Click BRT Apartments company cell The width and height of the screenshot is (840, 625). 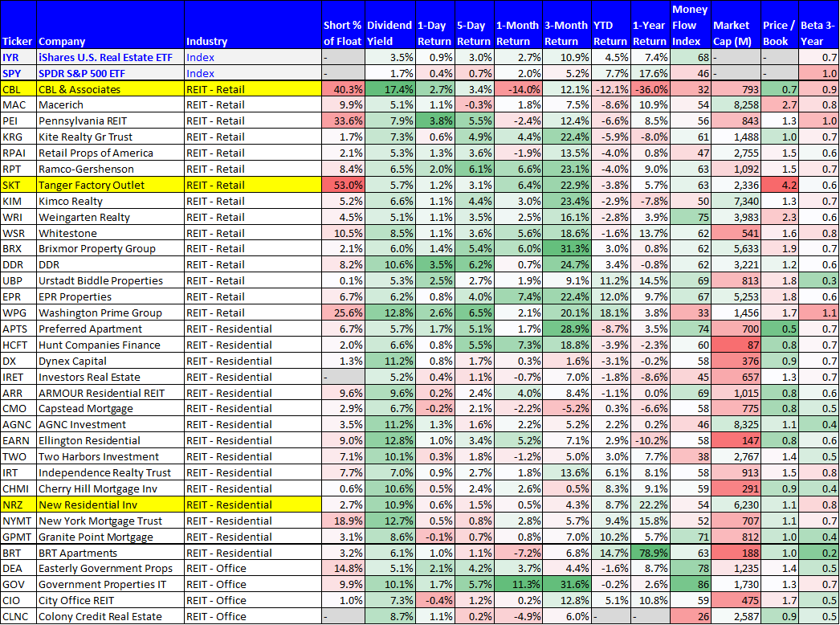(x=110, y=554)
